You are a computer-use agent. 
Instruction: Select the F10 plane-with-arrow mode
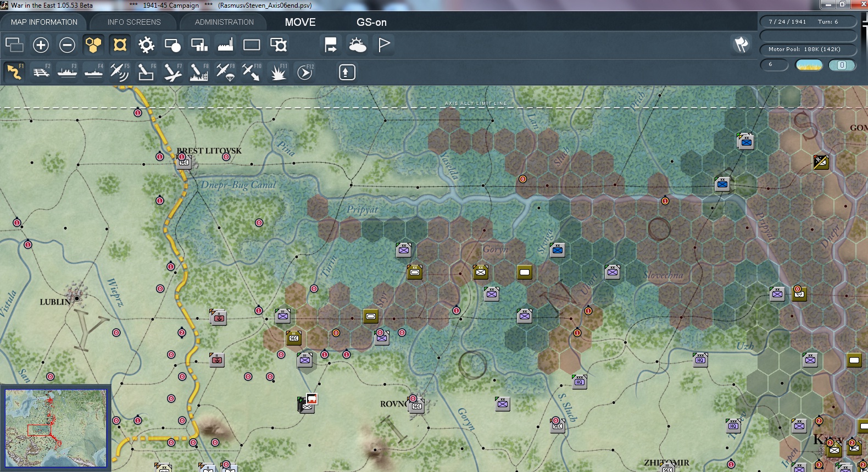pos(252,72)
